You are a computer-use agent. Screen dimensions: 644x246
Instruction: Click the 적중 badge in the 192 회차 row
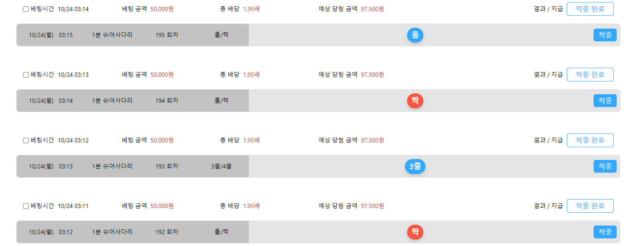[605, 232]
